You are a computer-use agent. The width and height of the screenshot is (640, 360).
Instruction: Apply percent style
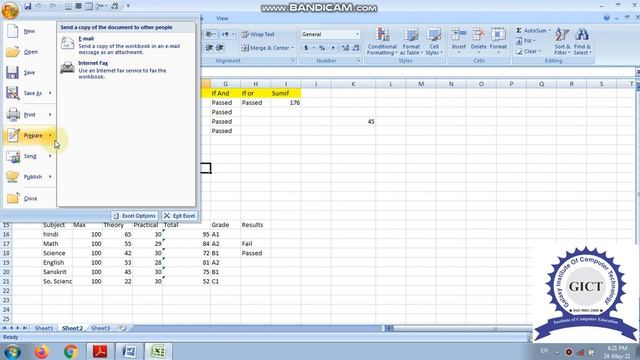point(322,48)
